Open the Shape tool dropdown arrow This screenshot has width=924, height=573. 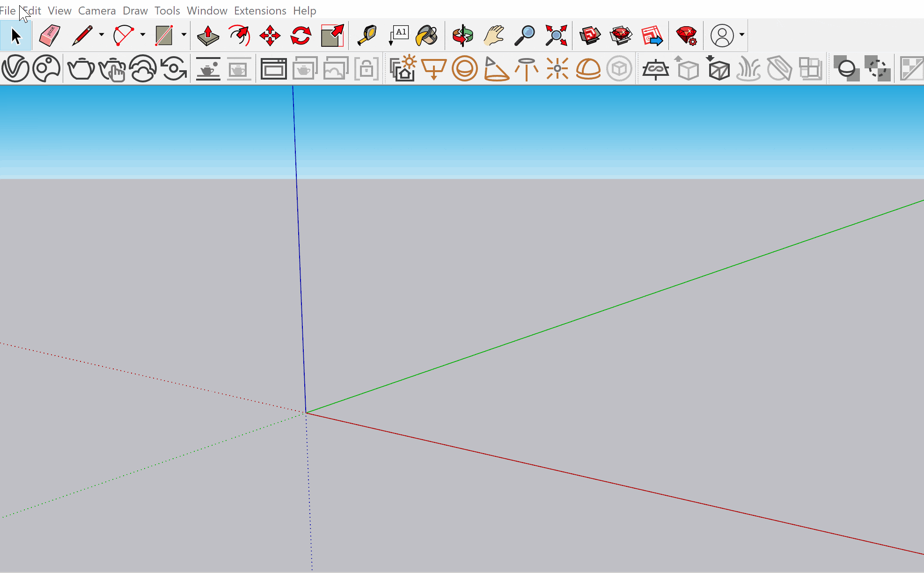tap(183, 35)
